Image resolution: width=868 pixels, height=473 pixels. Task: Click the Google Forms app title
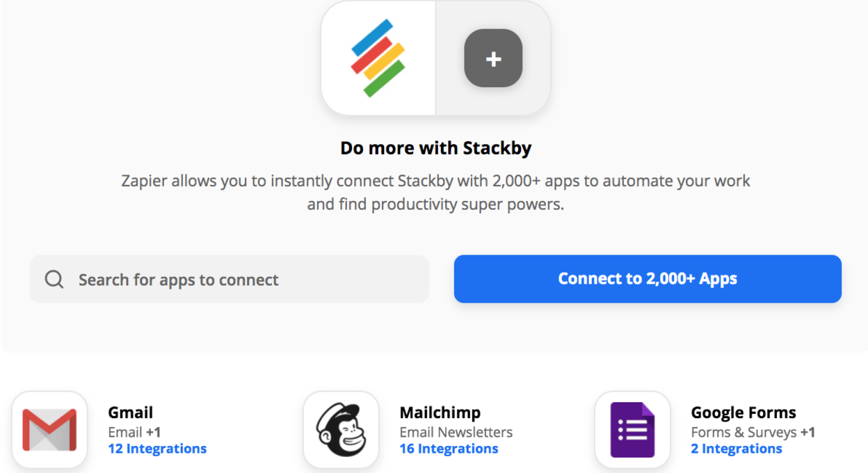point(744,412)
